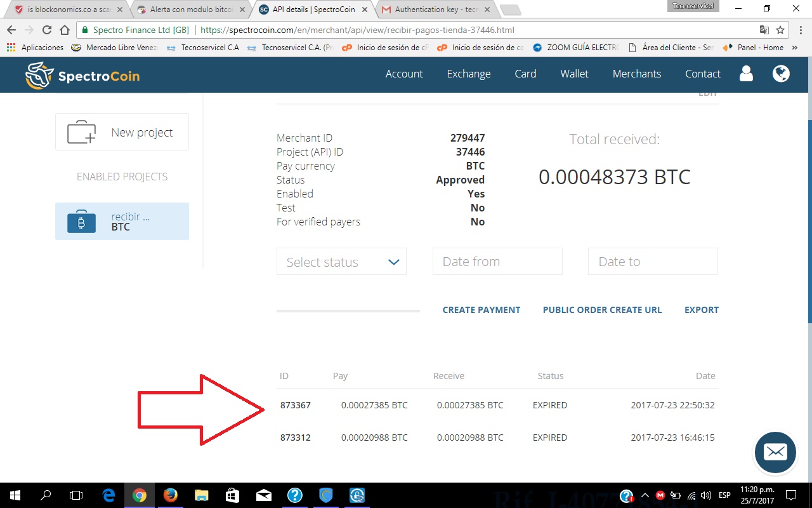The height and width of the screenshot is (508, 812).
Task: Open the user account profile icon
Action: pos(746,74)
